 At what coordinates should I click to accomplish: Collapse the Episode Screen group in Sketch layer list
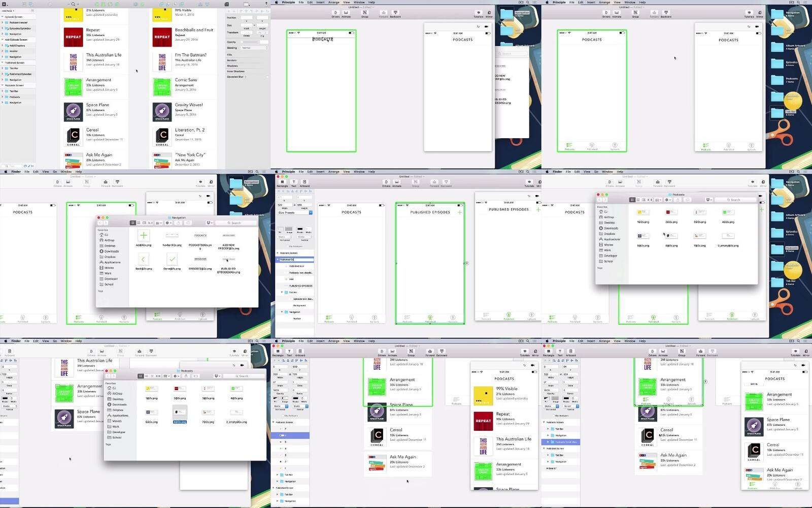point(3,17)
